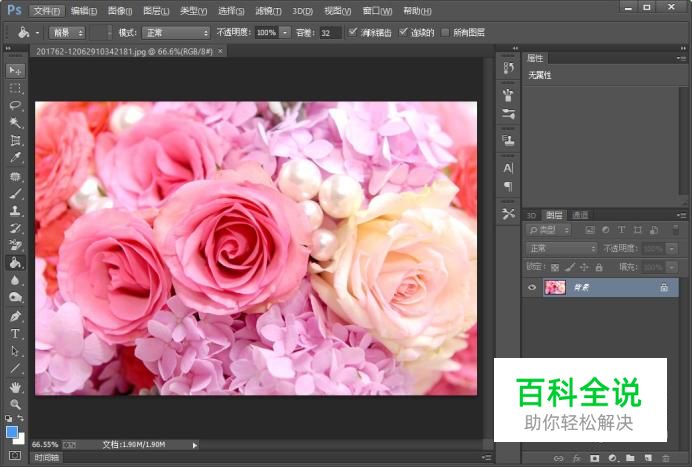692x467 pixels.
Task: Open the 前景 fill source dropdown
Action: [x=67, y=32]
